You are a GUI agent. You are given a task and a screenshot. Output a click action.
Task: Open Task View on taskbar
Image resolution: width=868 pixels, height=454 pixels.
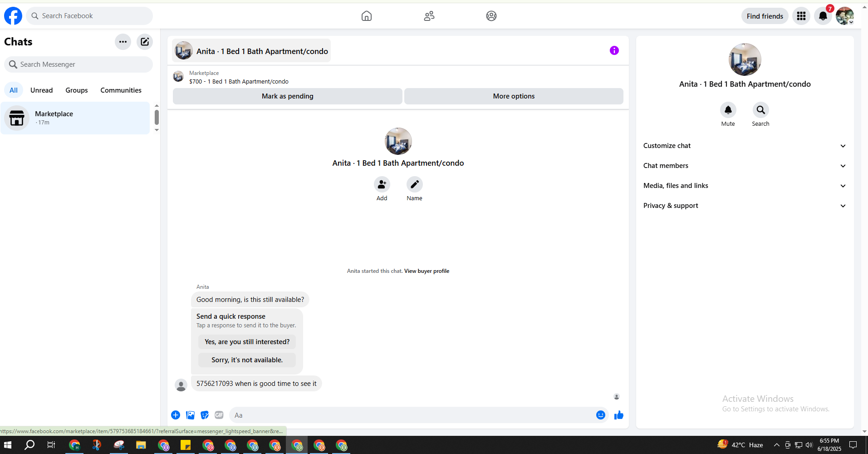tap(51, 445)
